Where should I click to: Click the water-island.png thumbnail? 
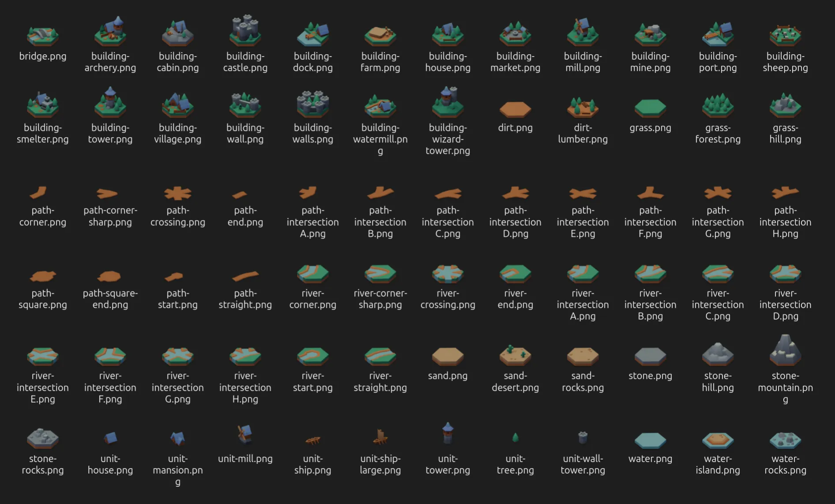718,441
